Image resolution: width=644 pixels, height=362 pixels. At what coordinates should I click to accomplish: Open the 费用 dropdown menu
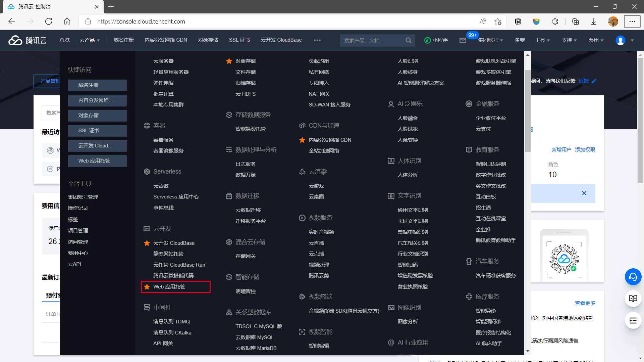tap(595, 40)
